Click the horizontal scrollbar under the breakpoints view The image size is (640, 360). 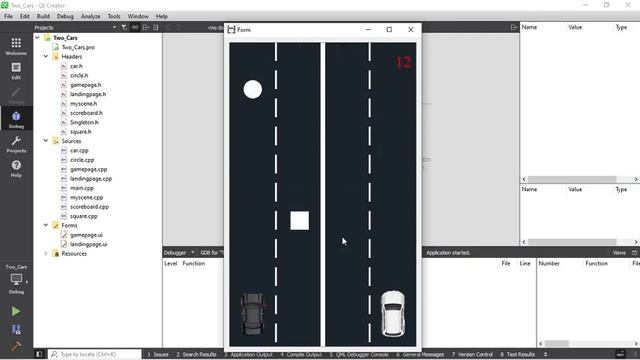tap(588, 343)
